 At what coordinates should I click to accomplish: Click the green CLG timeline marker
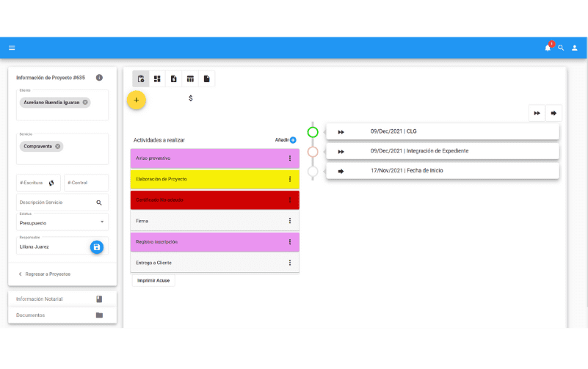pyautogui.click(x=313, y=132)
